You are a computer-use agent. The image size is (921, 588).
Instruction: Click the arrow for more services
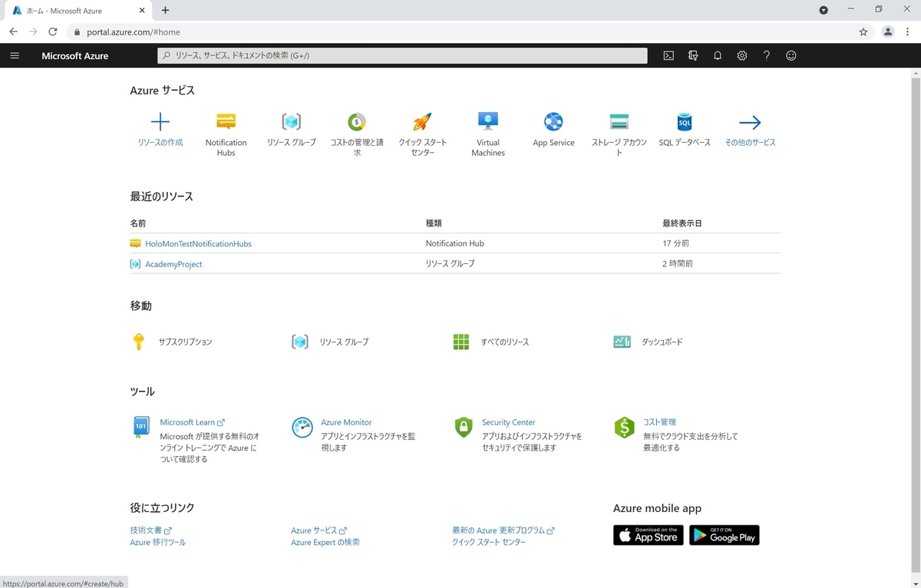[750, 122]
